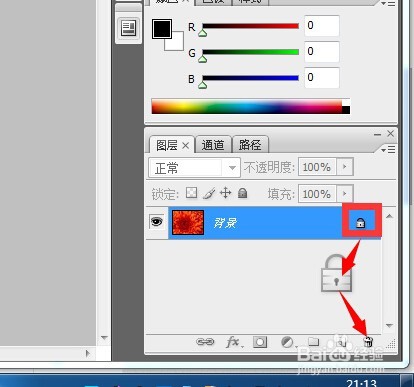Viewport: 414px width, 387px height.
Task: Pick a color from the spectrum ramp
Action: (247, 106)
